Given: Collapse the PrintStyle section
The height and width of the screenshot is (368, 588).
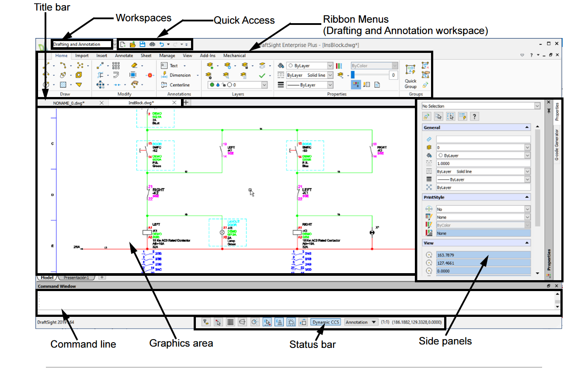Looking at the screenshot, I should pos(527,197).
